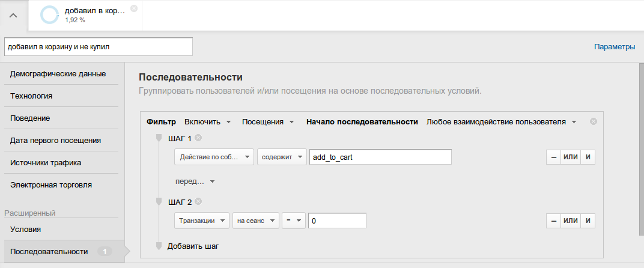Open the Параметры link

[x=615, y=47]
